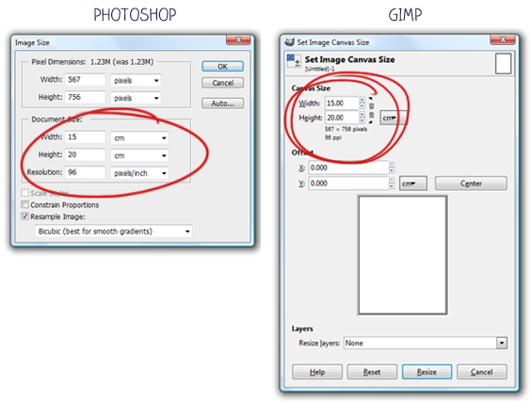Increase X offset with spinner arrow

pos(392,165)
